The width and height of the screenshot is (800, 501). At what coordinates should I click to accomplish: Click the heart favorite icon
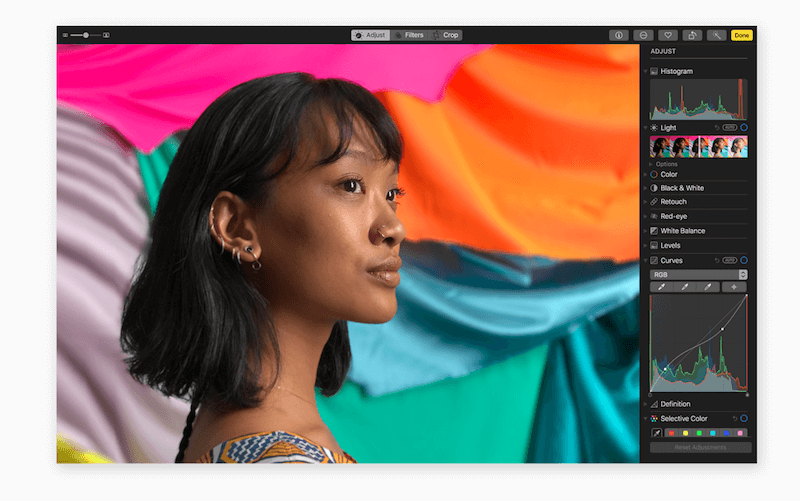pos(668,35)
